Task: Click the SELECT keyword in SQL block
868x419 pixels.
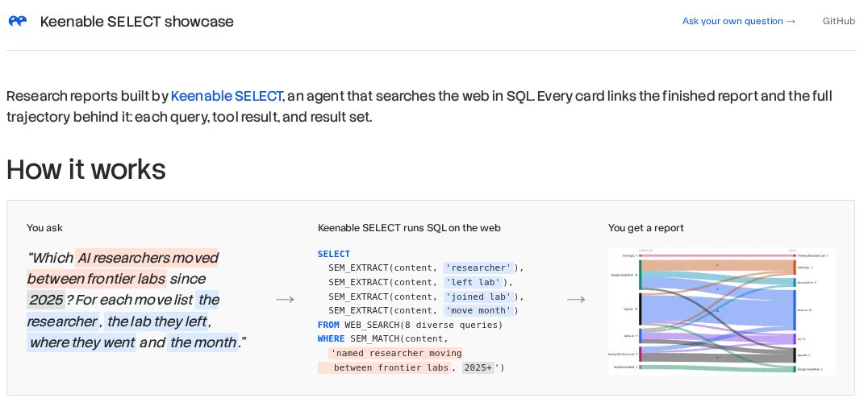Action: (x=334, y=254)
